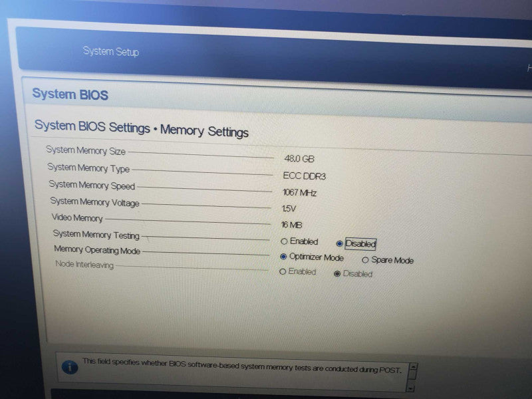Select Disabled for Node Interleaving
The image size is (532, 399).
(x=337, y=273)
